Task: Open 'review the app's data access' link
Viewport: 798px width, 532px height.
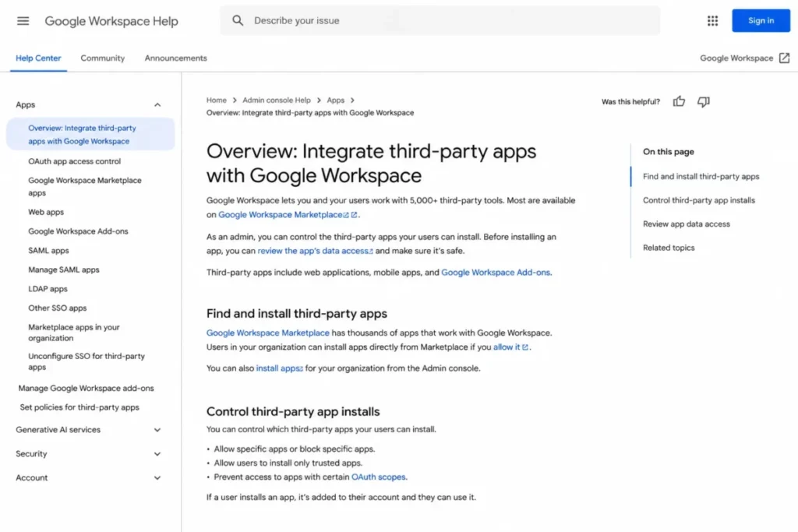Action: tap(315, 251)
